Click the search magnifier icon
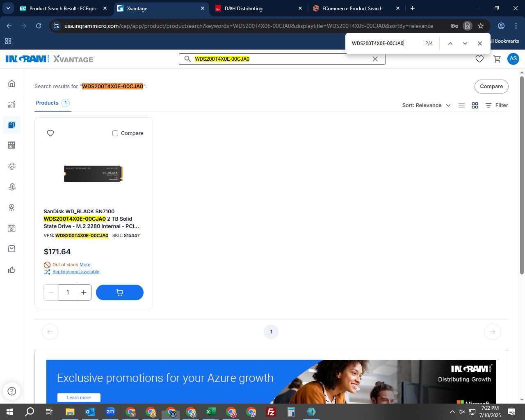 (x=187, y=59)
